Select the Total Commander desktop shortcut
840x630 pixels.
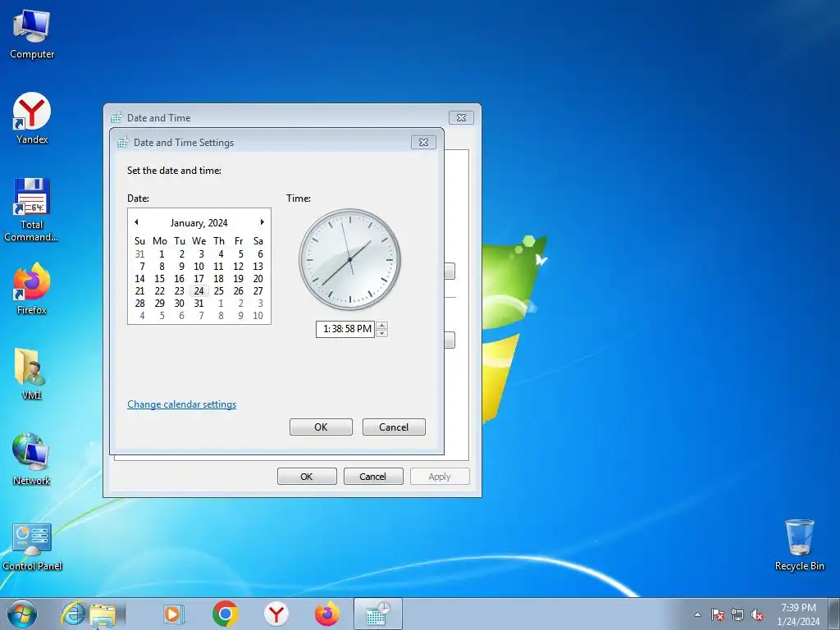(x=32, y=209)
